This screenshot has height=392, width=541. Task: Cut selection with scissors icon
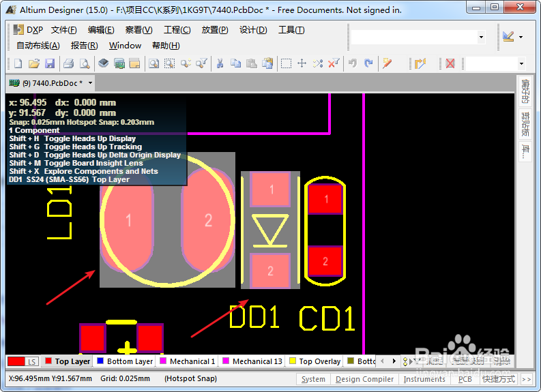tap(220, 63)
